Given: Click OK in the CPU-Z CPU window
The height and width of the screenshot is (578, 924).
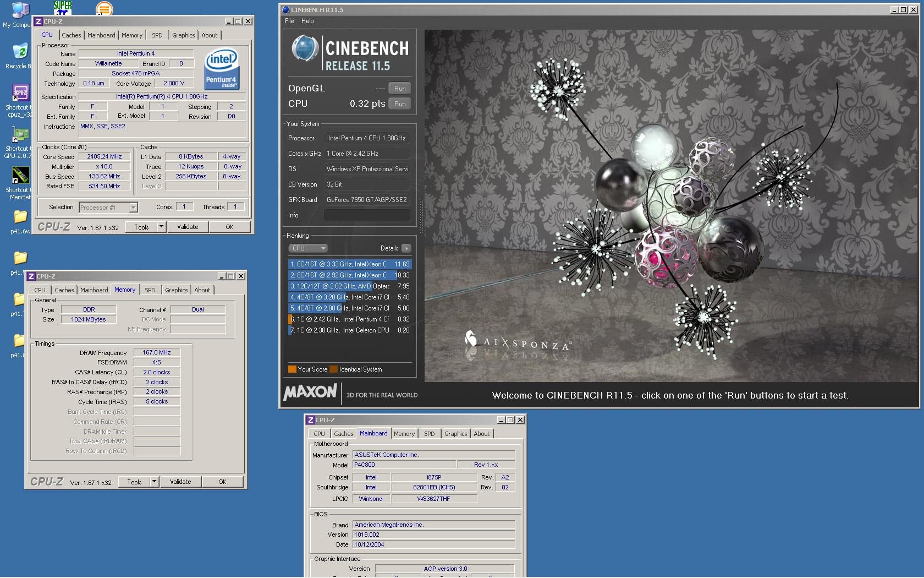Looking at the screenshot, I should click(x=229, y=227).
